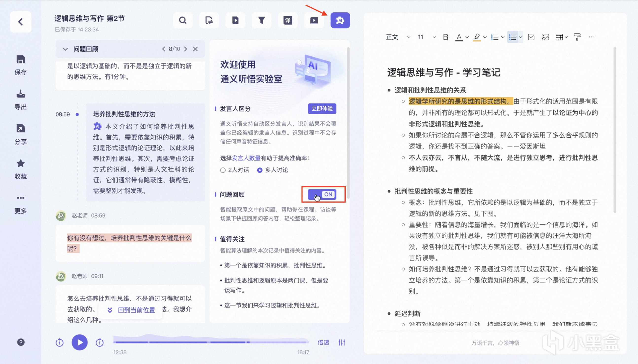This screenshot has width=638, height=364.
Task: Turn off the 问题回顾 ON switch
Action: [322, 194]
